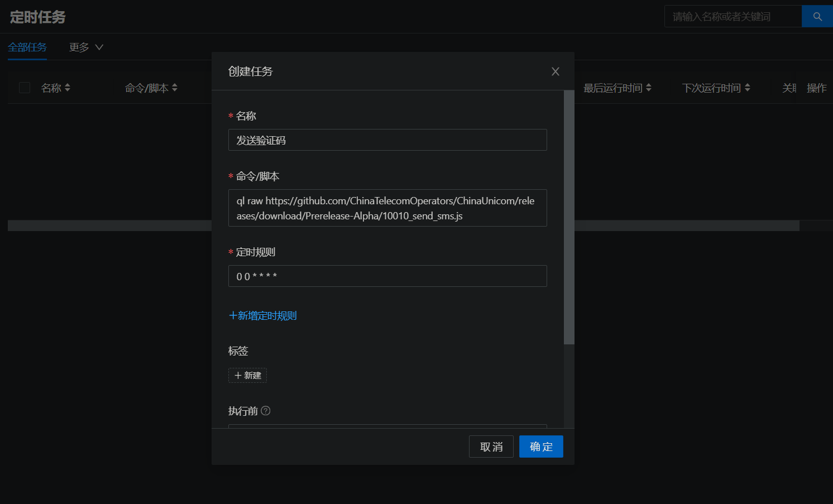The height and width of the screenshot is (504, 833).
Task: Click the search magnifier icon button
Action: (x=817, y=17)
